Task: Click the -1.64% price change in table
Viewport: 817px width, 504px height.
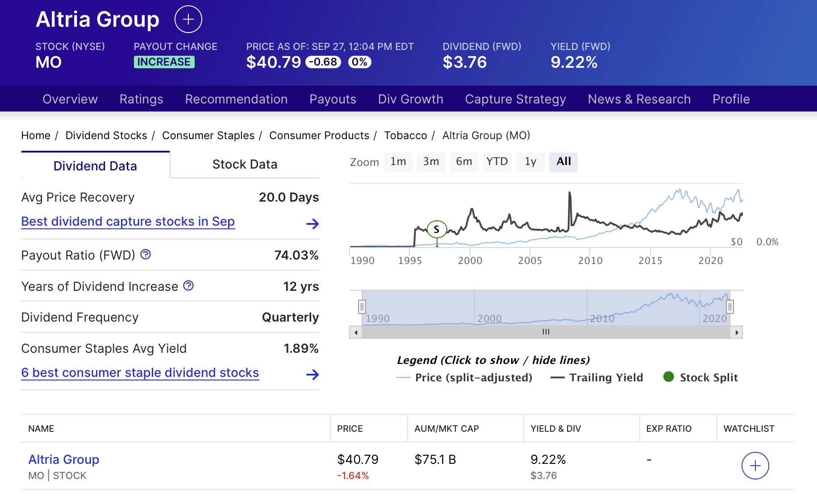Action: point(353,475)
